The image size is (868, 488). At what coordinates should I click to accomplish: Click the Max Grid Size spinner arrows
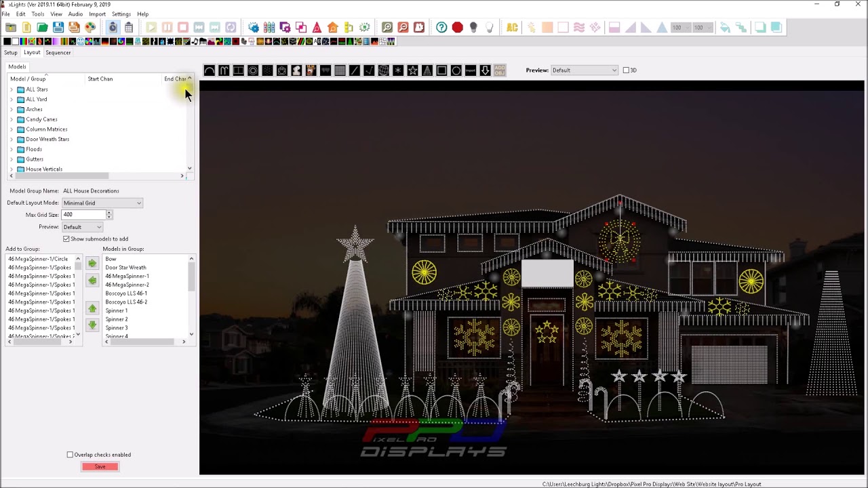pos(108,215)
